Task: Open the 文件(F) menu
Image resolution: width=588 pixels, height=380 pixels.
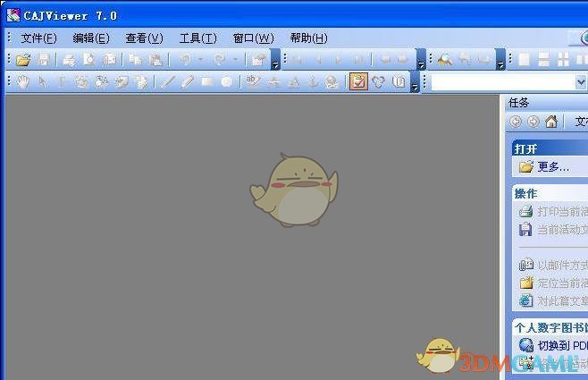Action: tap(38, 38)
